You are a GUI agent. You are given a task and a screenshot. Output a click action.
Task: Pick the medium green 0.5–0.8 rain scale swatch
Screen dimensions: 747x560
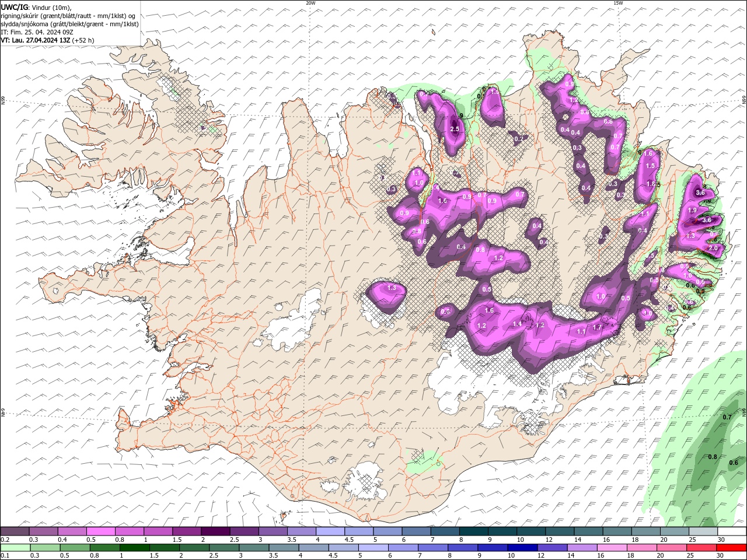tap(75, 548)
